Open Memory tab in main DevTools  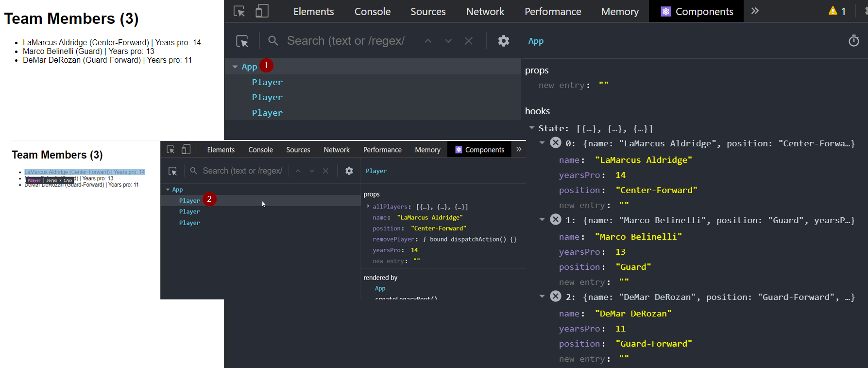[x=620, y=11]
